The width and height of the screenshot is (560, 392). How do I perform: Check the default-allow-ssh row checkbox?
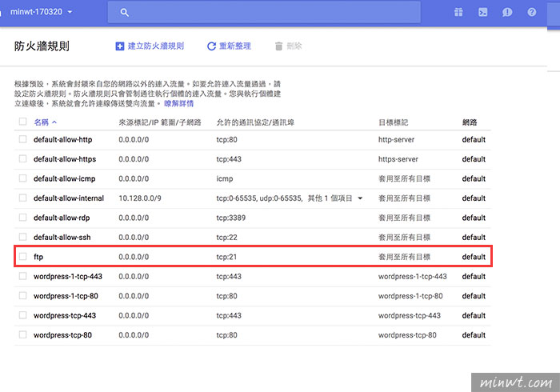(x=22, y=237)
